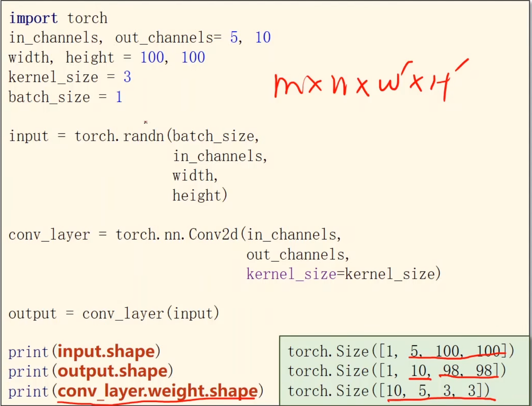Click 'torch.nn.Conv2d' constructor call

click(177, 235)
